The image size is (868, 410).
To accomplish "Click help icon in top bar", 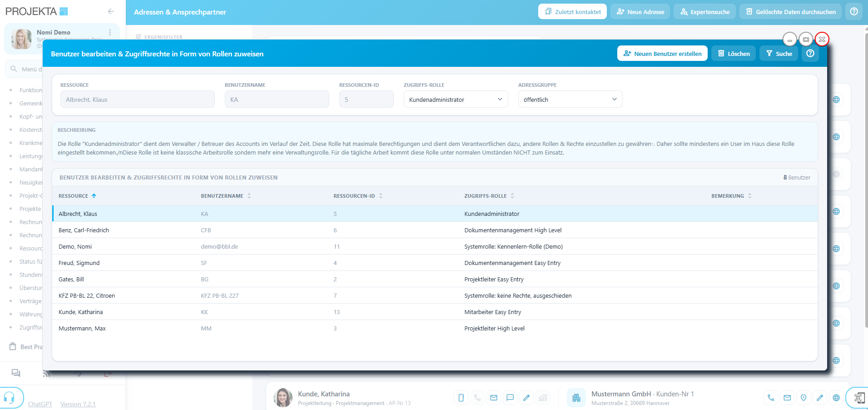I will (854, 12).
